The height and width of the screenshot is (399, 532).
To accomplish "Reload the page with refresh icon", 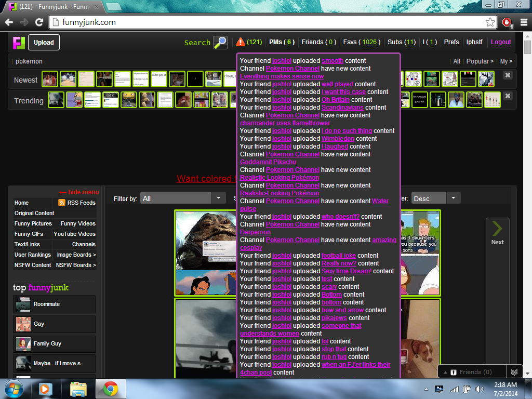I will tap(39, 22).
